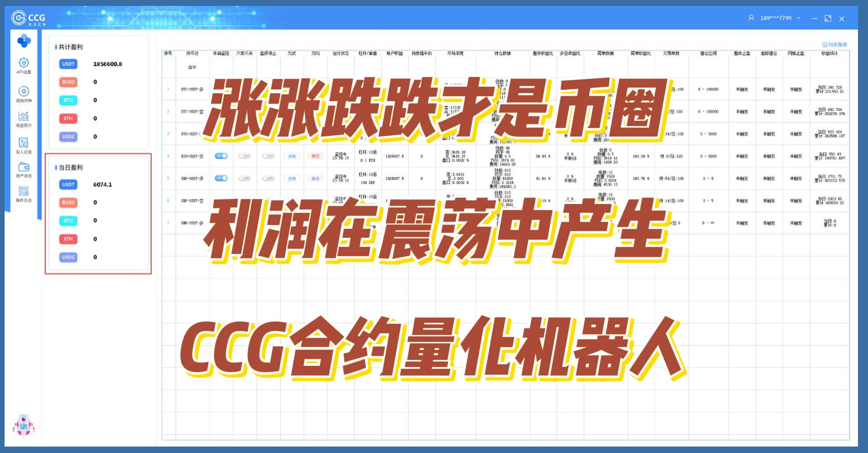Click the ETH badge under 当日盈利

pyautogui.click(x=68, y=239)
